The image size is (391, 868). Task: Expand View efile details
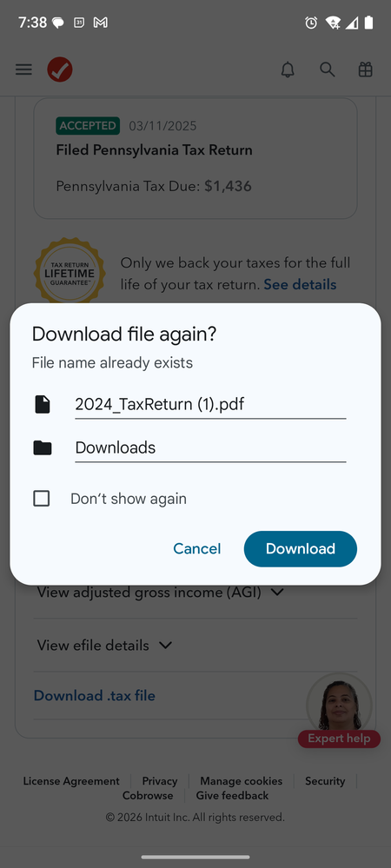[104, 646]
